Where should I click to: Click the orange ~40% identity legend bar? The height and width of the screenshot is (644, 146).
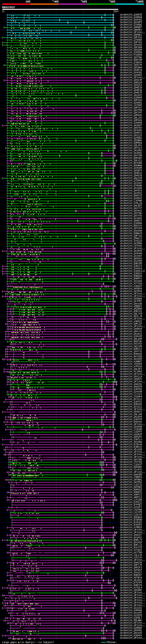45,4
